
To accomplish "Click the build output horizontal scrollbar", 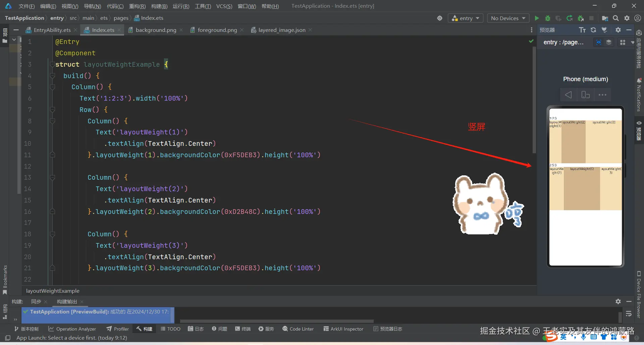I will coord(277,321).
